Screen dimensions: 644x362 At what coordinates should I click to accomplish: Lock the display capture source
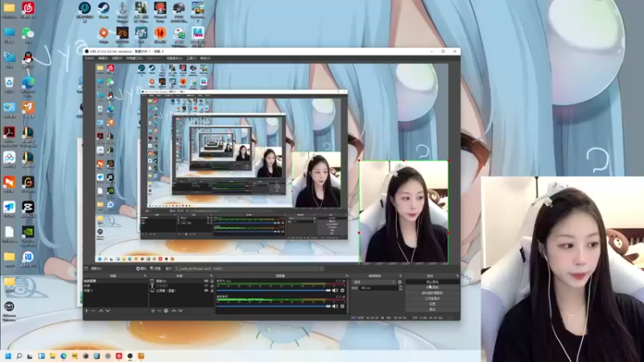[212, 290]
